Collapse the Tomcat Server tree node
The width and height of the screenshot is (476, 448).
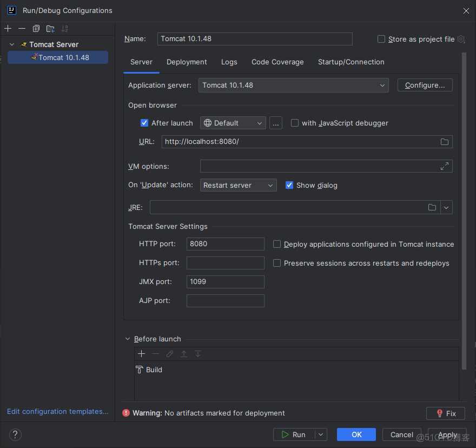click(x=12, y=45)
